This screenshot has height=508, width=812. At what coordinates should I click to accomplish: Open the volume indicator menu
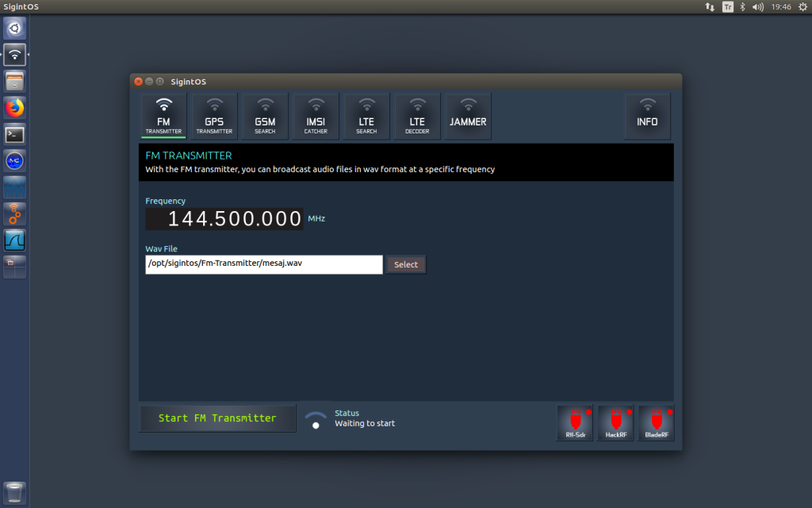[758, 6]
